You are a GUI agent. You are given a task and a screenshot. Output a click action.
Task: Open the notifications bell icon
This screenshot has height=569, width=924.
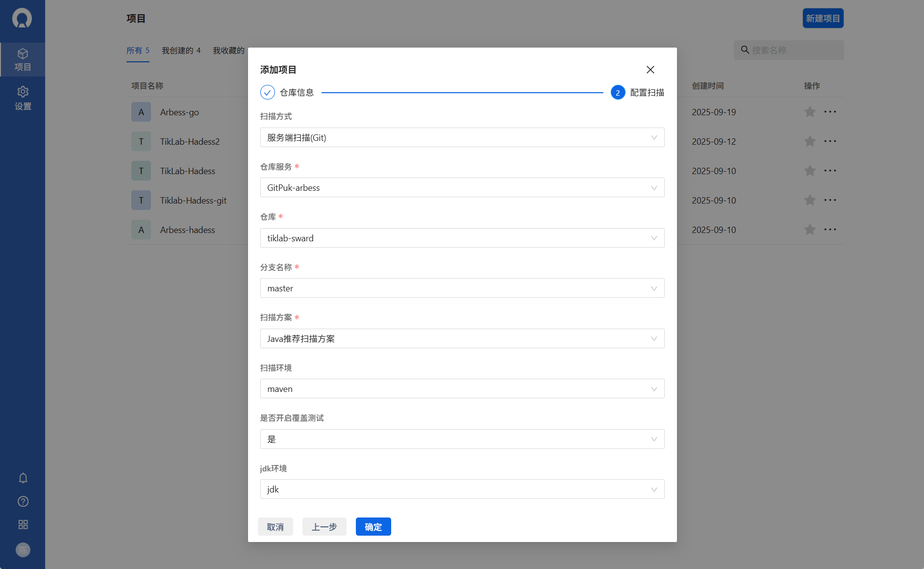coord(23,478)
